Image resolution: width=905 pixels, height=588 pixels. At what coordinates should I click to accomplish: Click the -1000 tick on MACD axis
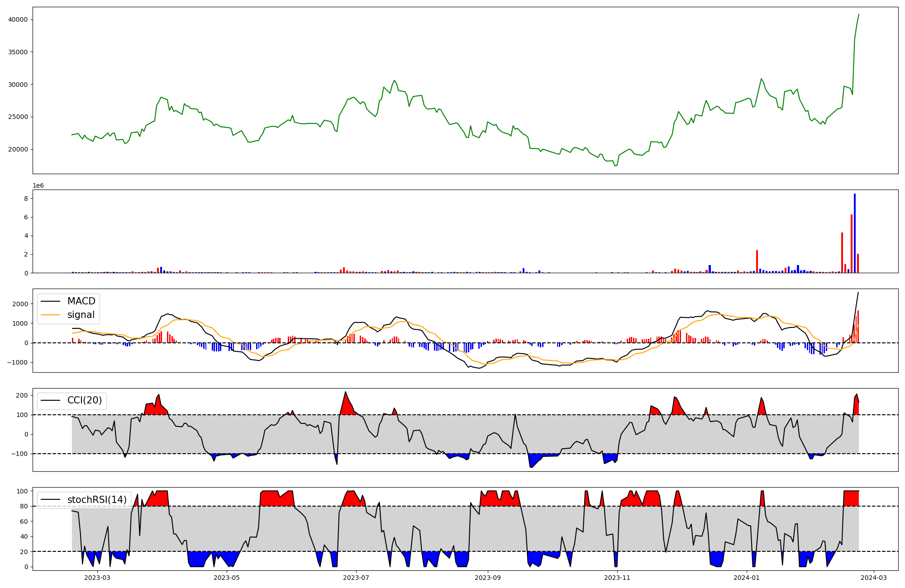click(18, 362)
